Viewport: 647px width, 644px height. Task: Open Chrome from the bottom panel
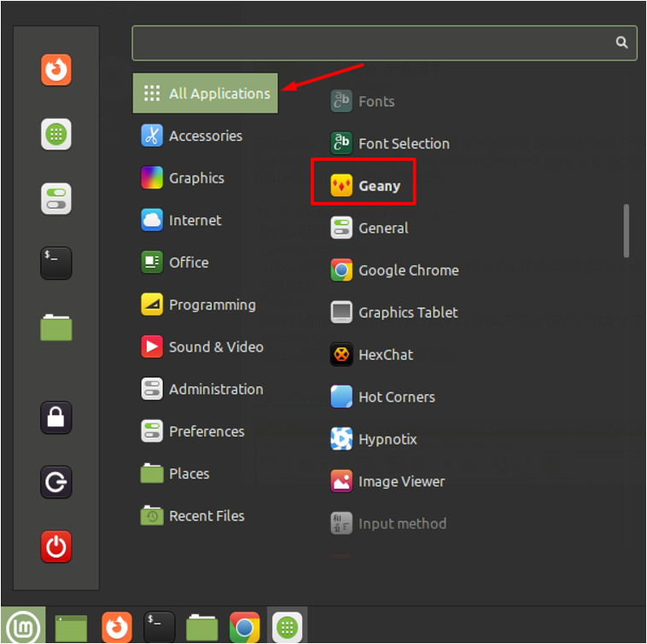(x=245, y=628)
